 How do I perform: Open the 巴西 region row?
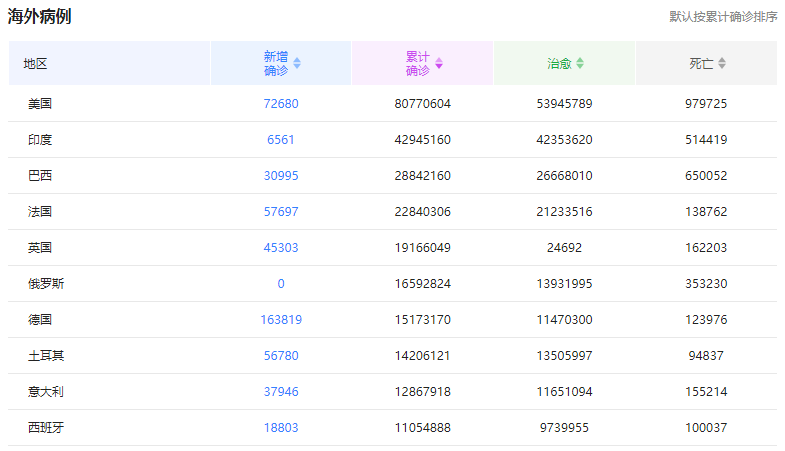point(392,176)
